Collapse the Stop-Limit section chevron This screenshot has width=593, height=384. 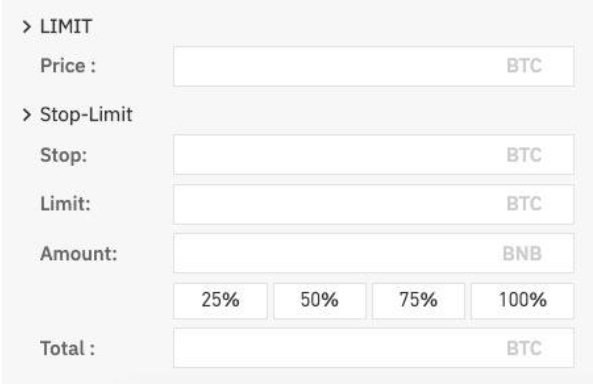pos(26,115)
